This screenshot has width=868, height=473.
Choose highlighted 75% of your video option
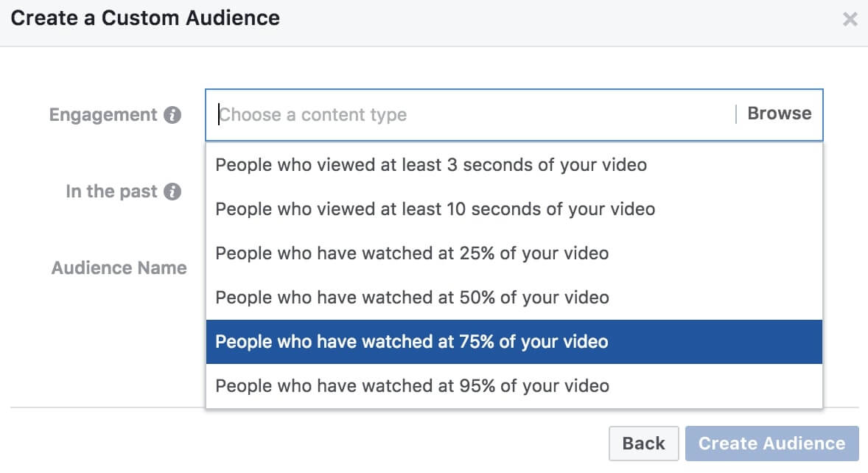click(x=514, y=342)
